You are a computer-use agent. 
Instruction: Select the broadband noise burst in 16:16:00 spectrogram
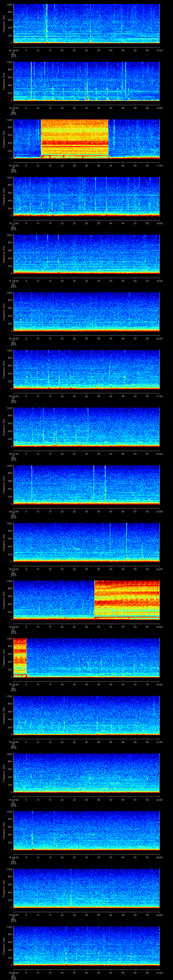75,139
